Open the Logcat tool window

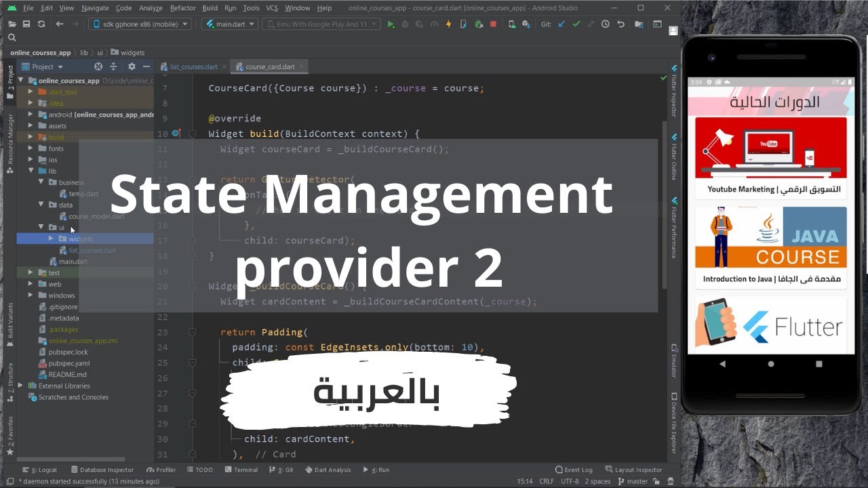[39, 470]
